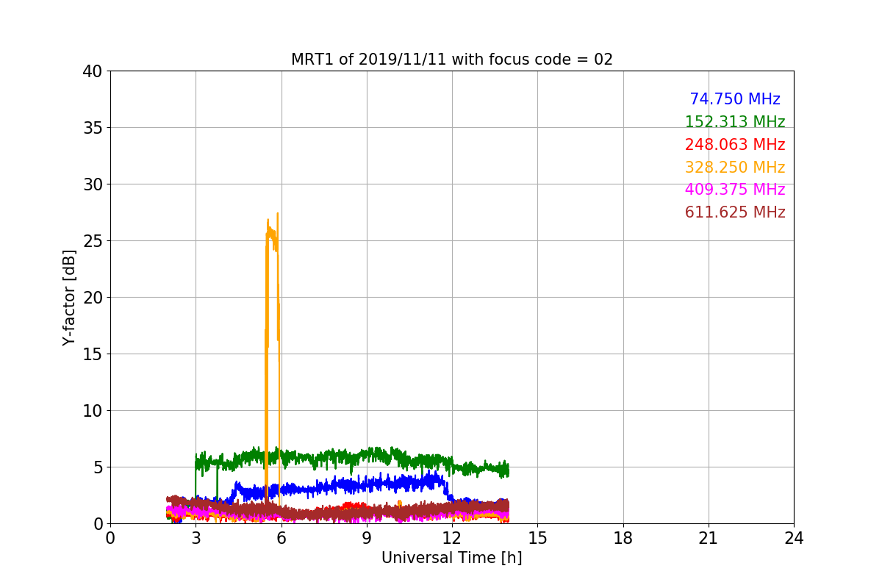Click the Y-factor [dB] axis label

tap(69, 297)
